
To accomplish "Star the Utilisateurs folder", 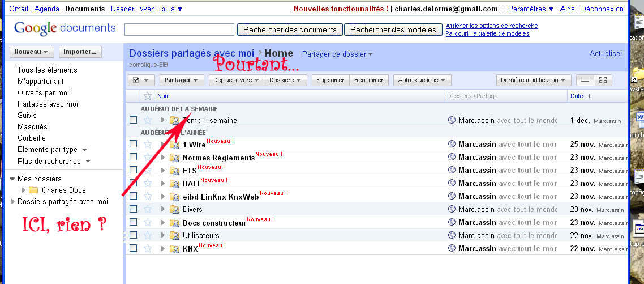I will click(x=148, y=235).
